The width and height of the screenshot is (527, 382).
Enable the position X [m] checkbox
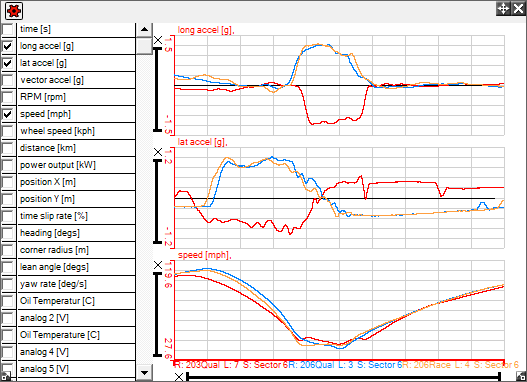tap(7, 182)
